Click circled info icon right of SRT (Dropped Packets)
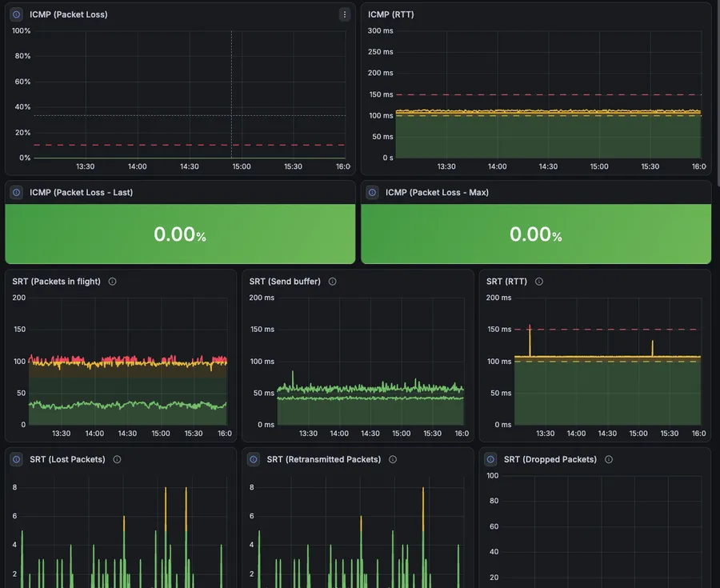 point(609,459)
